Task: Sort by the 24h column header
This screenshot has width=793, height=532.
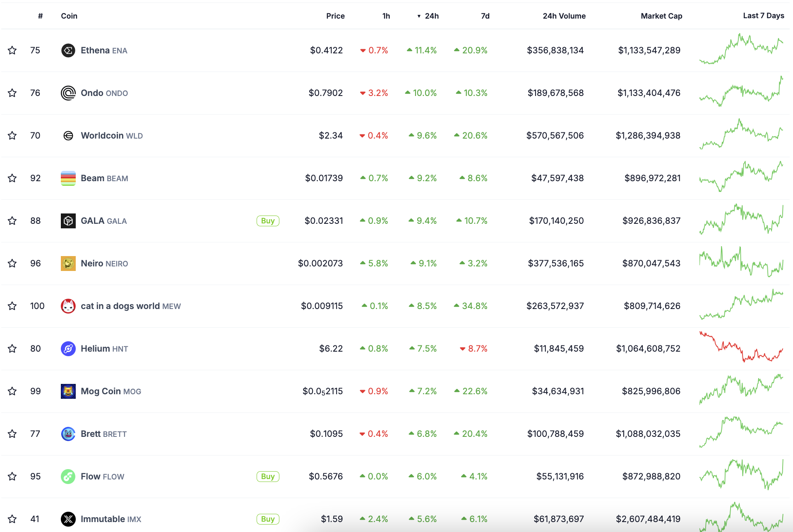Action: (x=428, y=16)
